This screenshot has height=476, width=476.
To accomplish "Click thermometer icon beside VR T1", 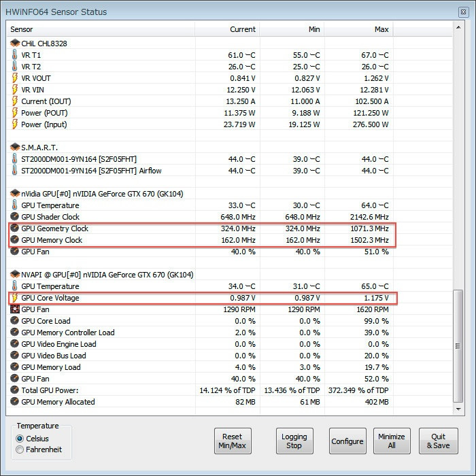I will [14, 54].
